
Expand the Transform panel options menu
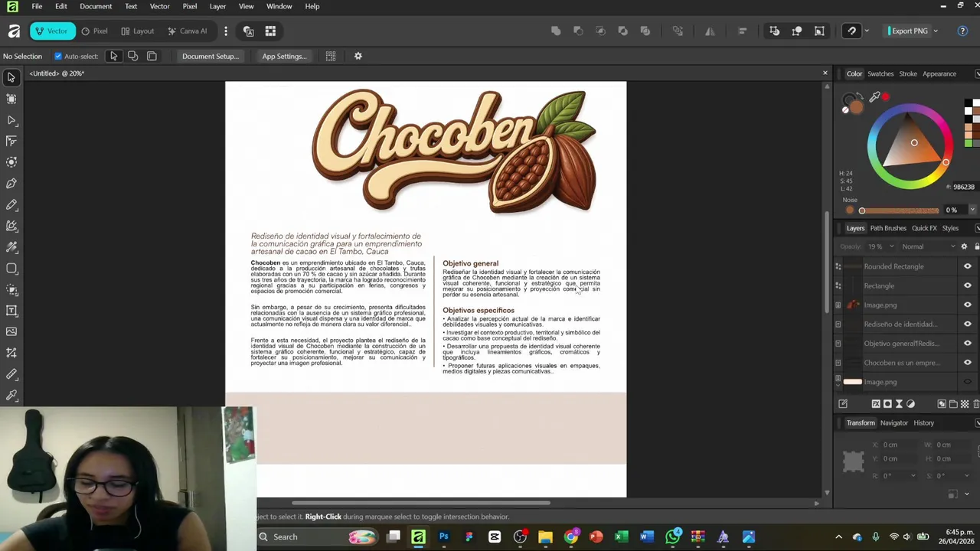977,422
